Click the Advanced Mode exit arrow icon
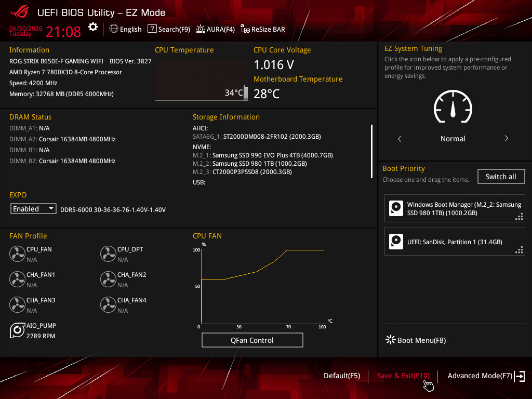 [520, 376]
